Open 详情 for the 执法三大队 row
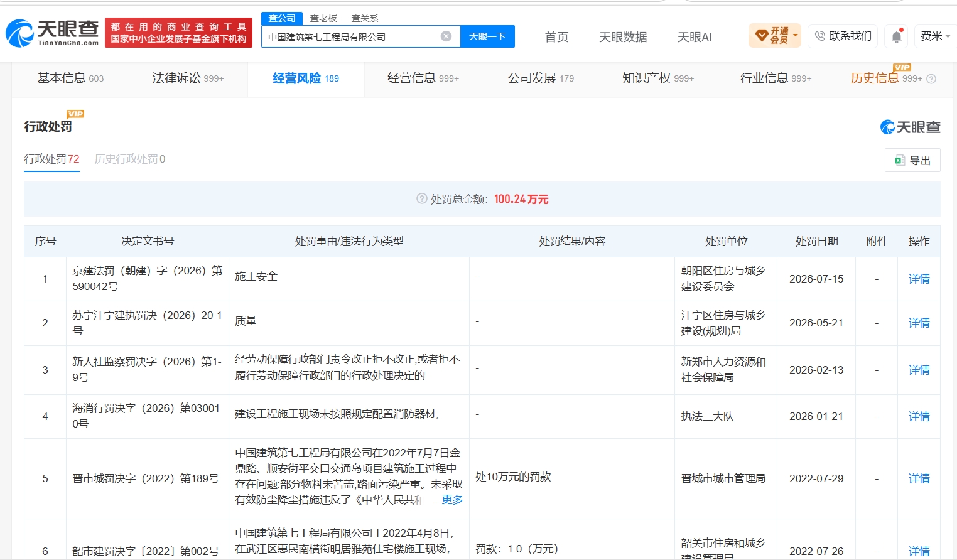Viewport: 957px width, 560px height. click(919, 416)
